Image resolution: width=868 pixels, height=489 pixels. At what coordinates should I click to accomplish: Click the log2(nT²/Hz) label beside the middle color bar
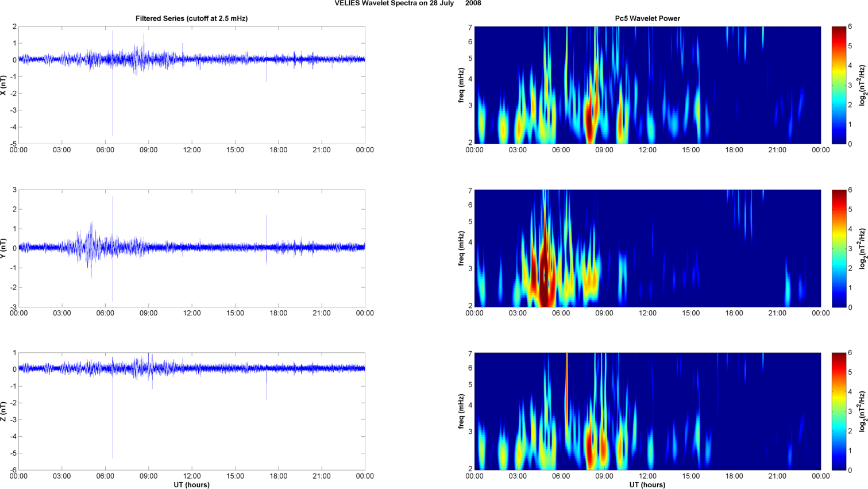coord(862,248)
